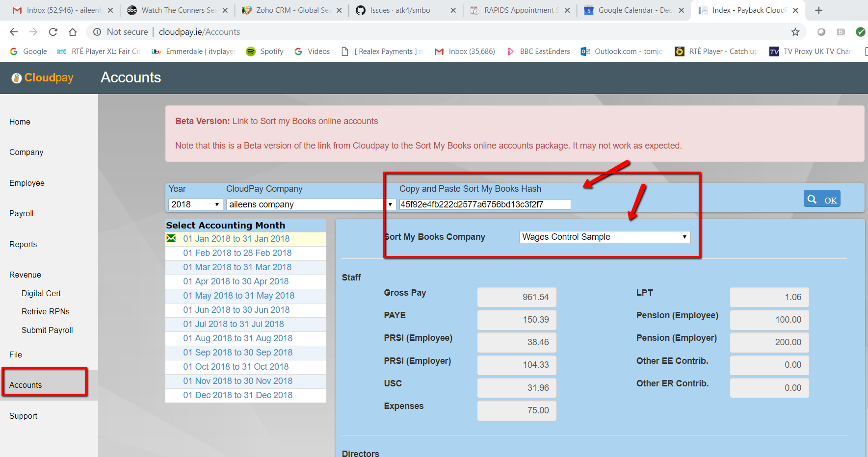Click the browser back arrow
This screenshot has height=457, width=868.
coord(14,32)
